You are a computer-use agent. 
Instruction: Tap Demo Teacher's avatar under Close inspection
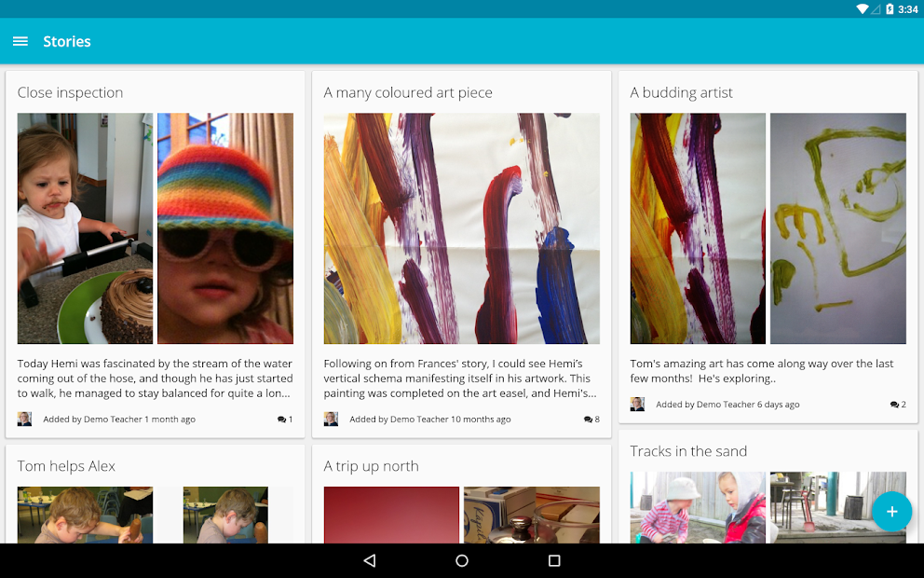pos(24,419)
